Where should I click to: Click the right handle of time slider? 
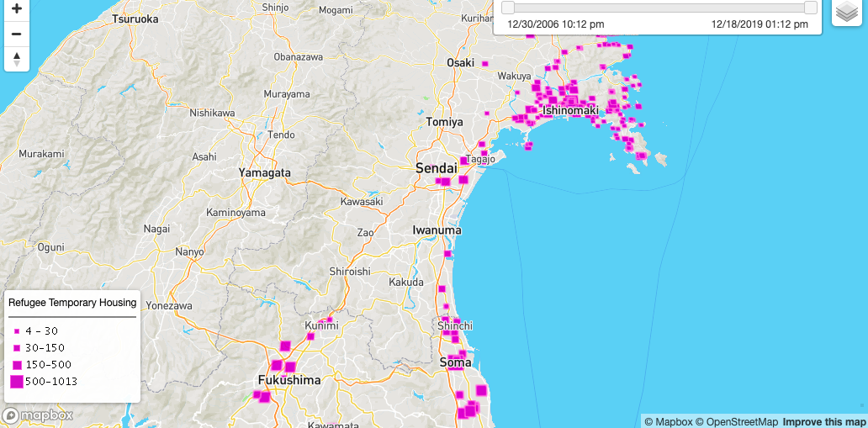(810, 8)
